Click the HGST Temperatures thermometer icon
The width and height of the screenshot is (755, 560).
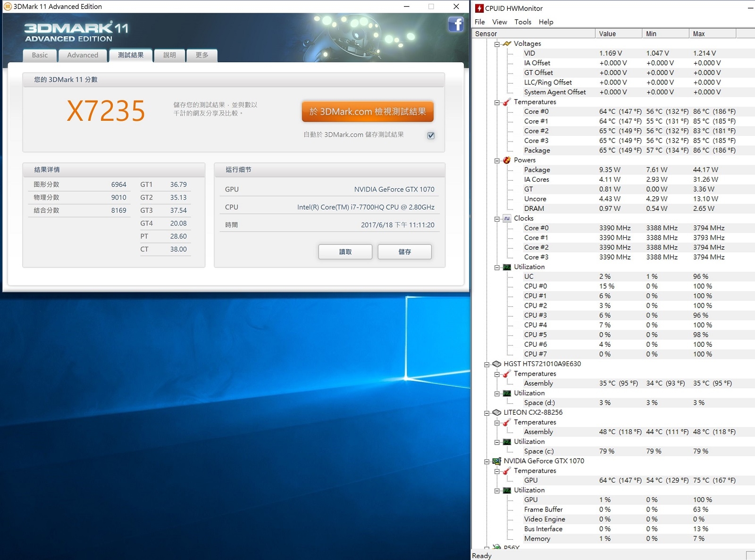pyautogui.click(x=507, y=374)
